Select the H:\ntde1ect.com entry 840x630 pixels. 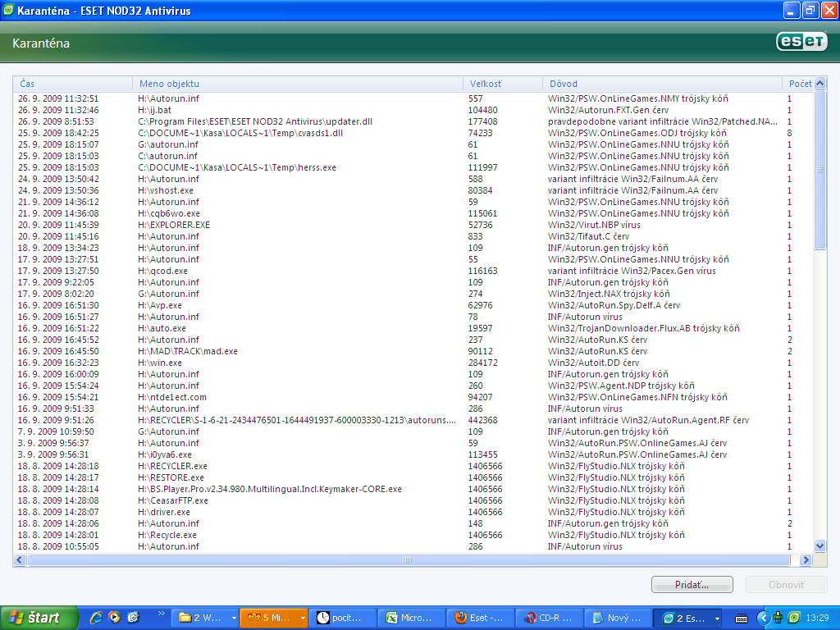click(413, 397)
